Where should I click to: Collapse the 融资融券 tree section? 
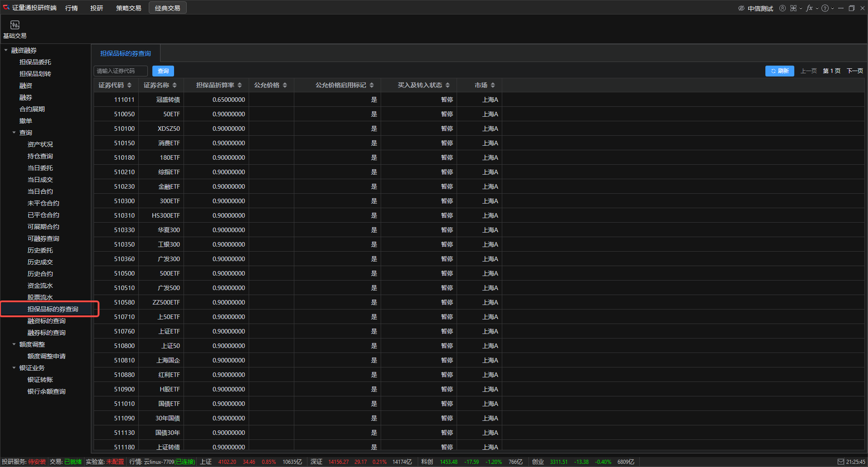(x=6, y=50)
